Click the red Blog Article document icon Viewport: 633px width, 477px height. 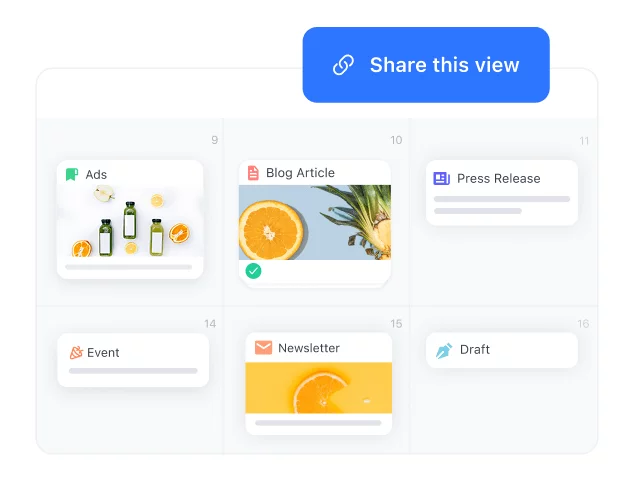253,173
